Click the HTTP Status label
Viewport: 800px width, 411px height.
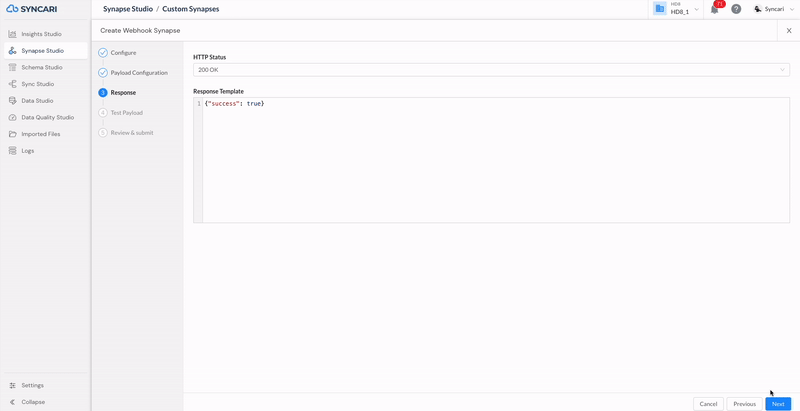click(210, 57)
